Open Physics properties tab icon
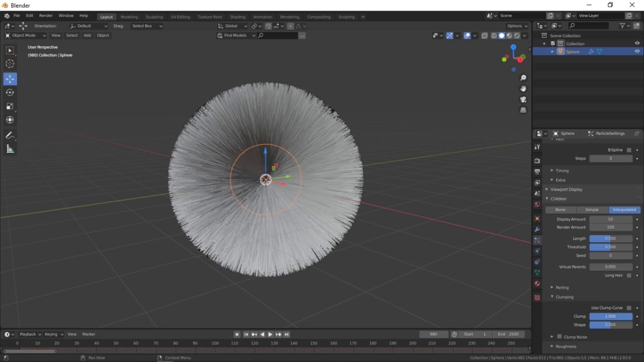The width and height of the screenshot is (644, 362). 537,251
